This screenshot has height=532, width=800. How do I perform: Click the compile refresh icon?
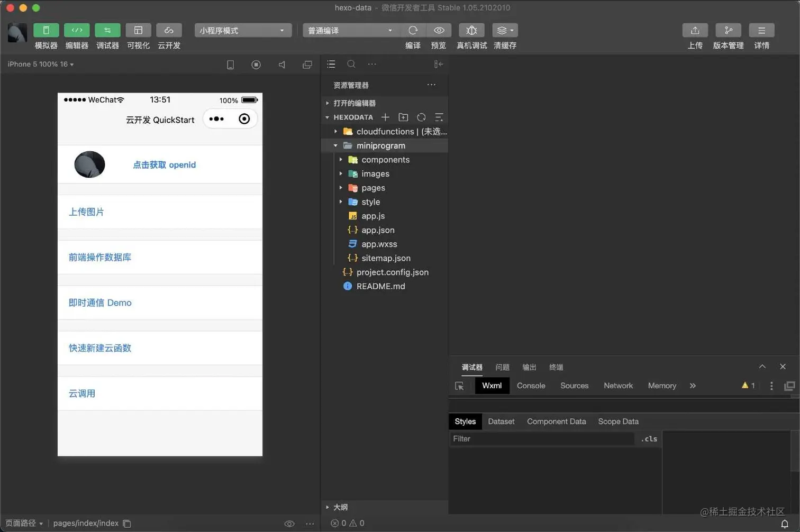pos(413,31)
